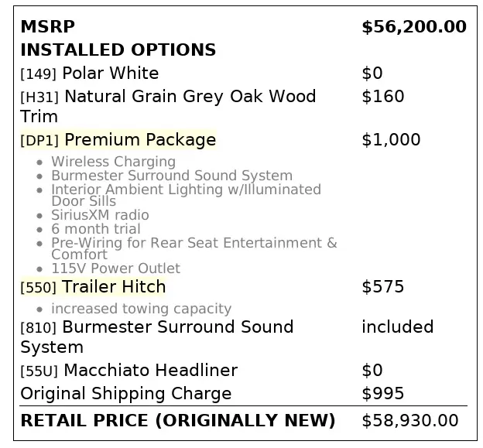Screen dimensions: 483x448
Task: Select the SiriusXM radio bullet item
Action: point(100,215)
